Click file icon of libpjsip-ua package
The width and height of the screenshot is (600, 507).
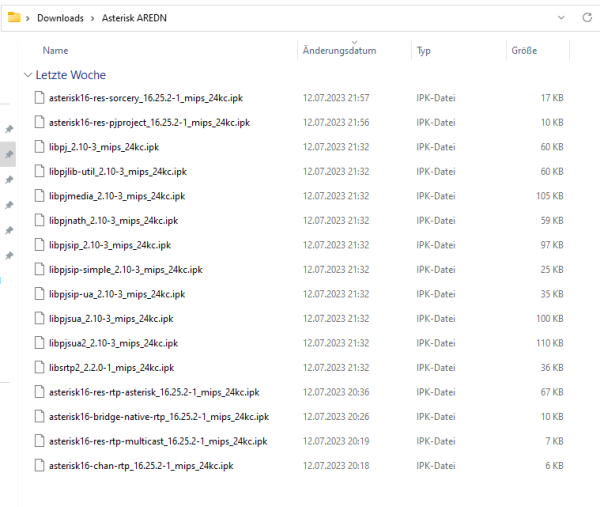pyautogui.click(x=39, y=294)
